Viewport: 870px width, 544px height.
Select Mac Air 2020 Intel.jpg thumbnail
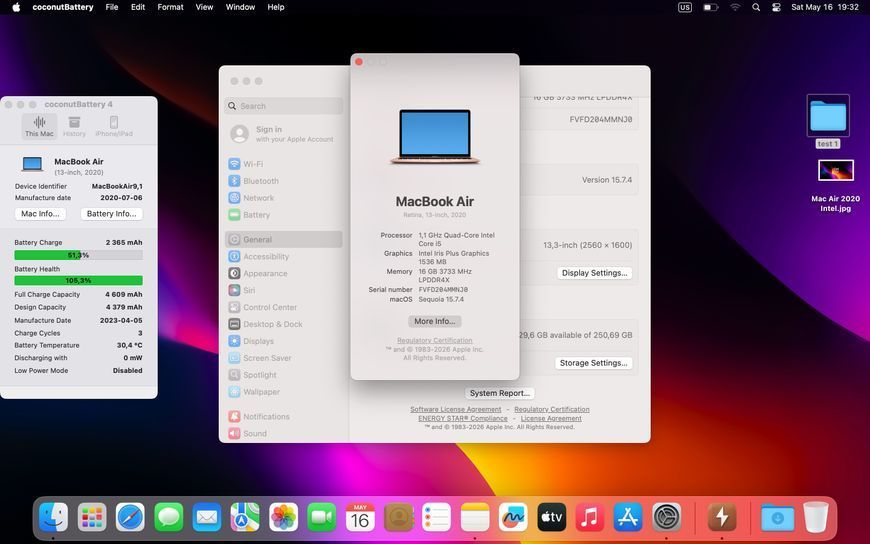[836, 170]
